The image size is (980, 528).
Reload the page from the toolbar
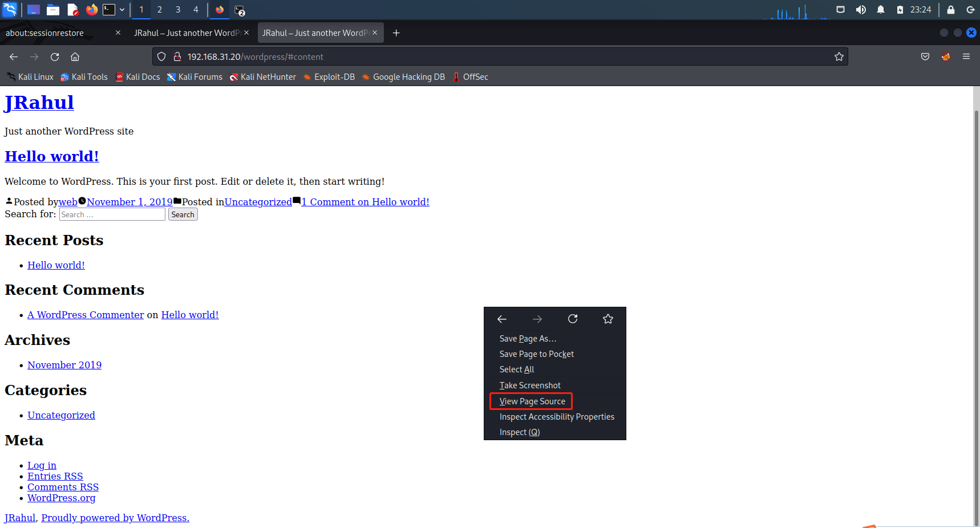click(x=55, y=56)
